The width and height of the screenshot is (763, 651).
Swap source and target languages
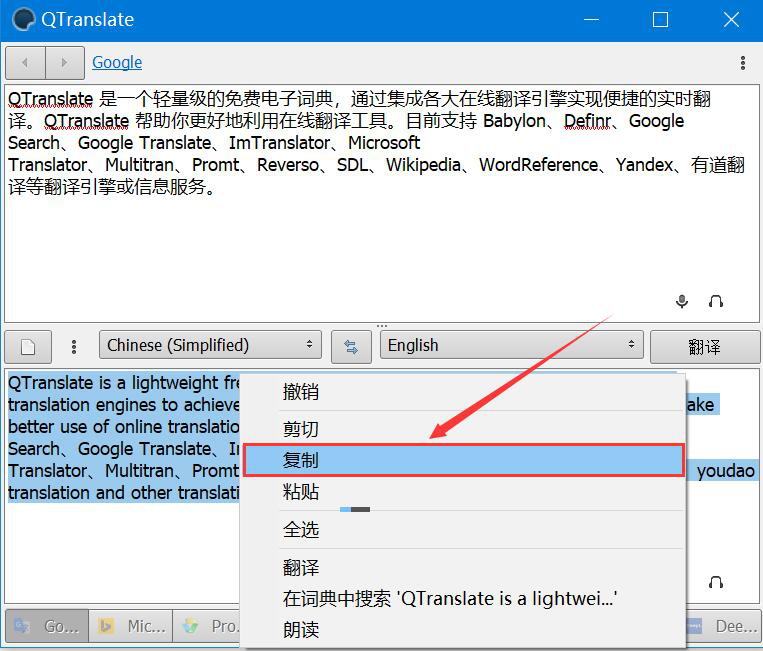click(351, 347)
